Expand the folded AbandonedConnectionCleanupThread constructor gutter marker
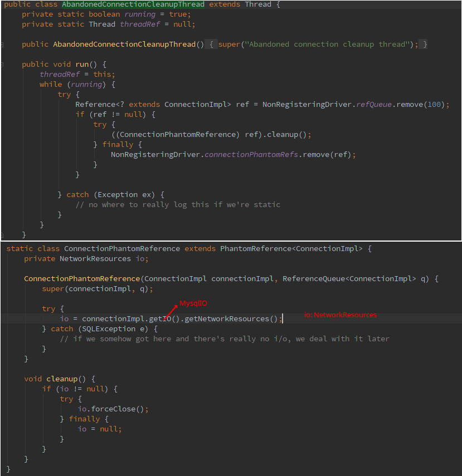The width and height of the screenshot is (462, 476). tap(3, 45)
